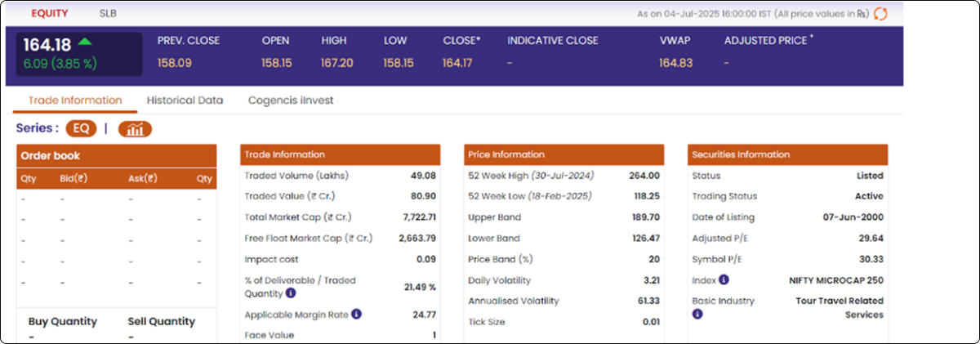Click info icon under Basic Industry

[x=697, y=314]
